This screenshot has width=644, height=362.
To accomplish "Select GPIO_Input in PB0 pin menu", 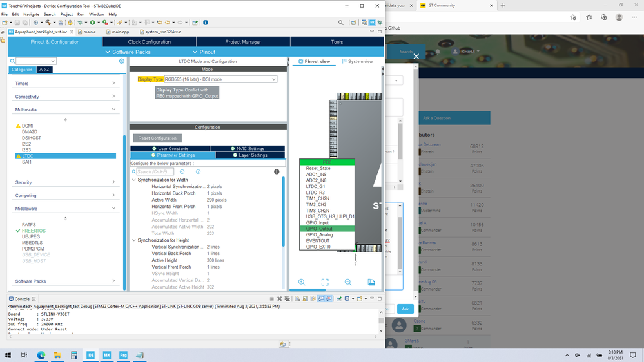I will click(327, 222).
